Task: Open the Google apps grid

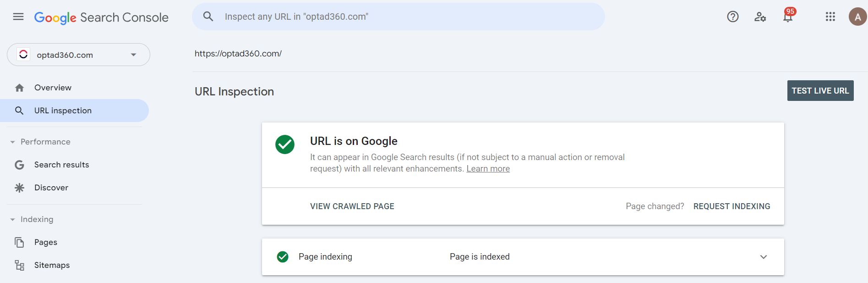Action: click(830, 17)
